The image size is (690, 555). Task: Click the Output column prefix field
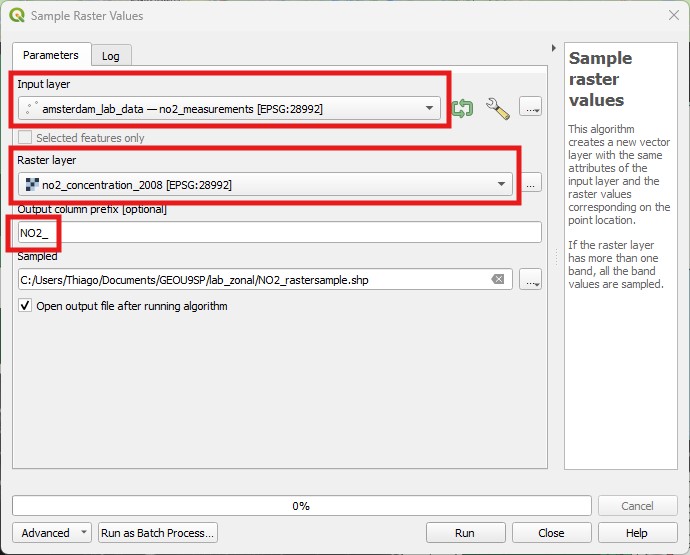click(279, 232)
